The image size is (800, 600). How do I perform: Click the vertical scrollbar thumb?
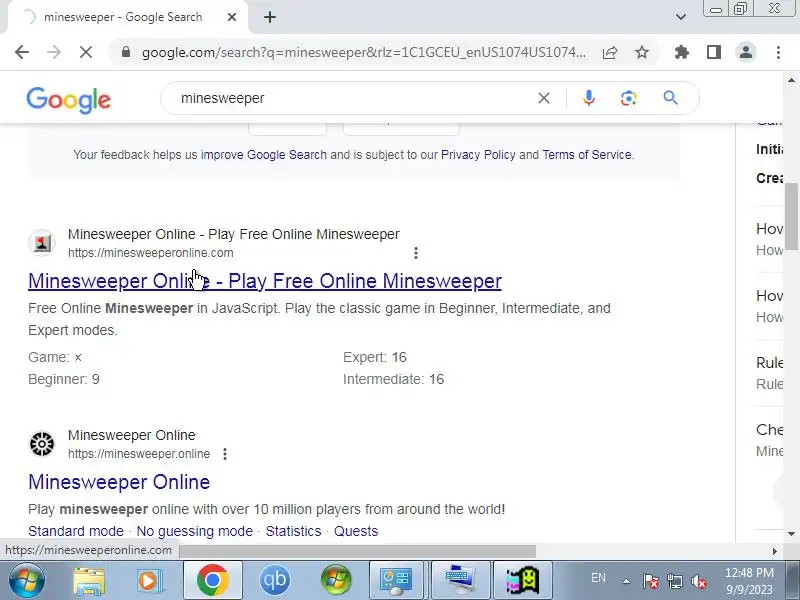[792, 216]
